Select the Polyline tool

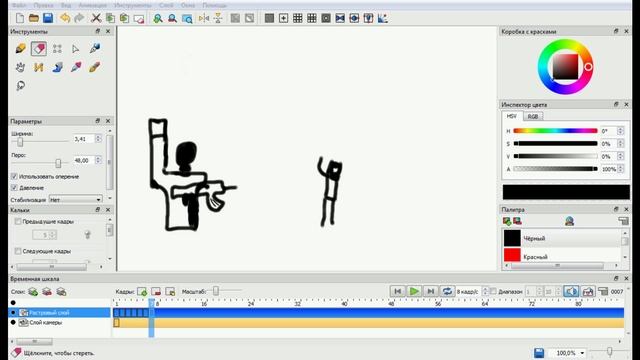coord(39,67)
